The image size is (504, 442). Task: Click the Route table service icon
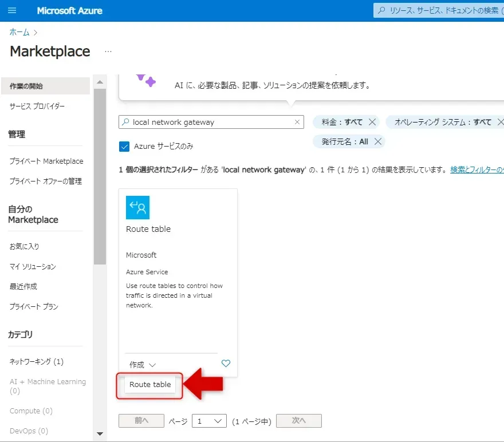tap(137, 207)
